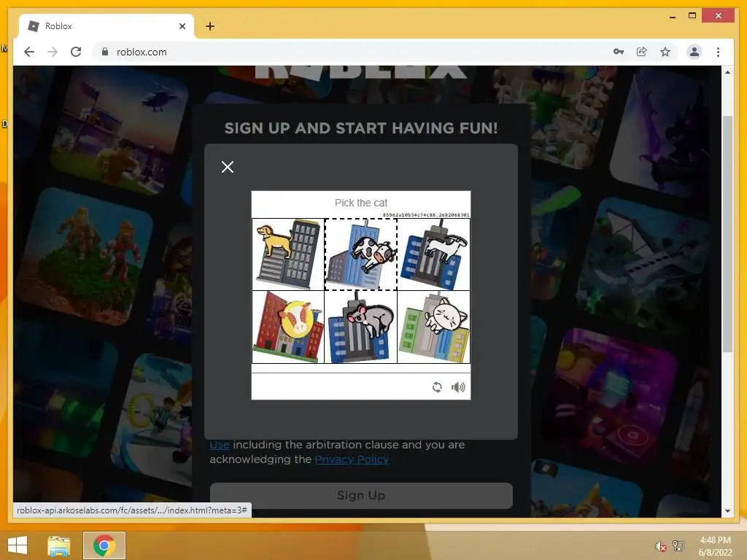Click the page scrollbar up arrow
This screenshot has width=747, height=560.
coord(727,72)
